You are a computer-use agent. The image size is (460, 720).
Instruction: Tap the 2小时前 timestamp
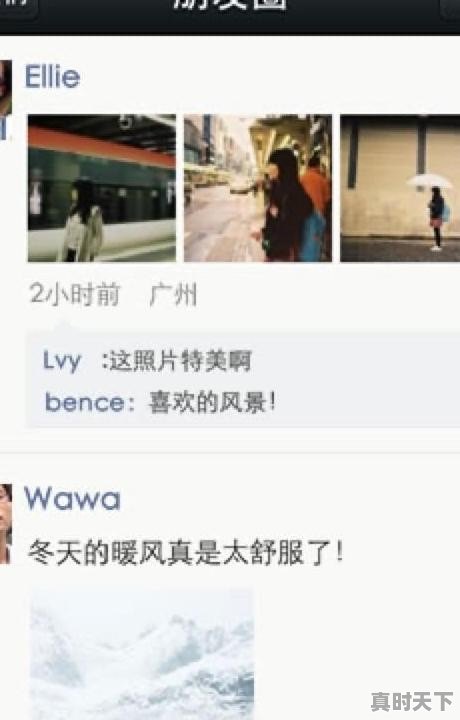point(75,294)
